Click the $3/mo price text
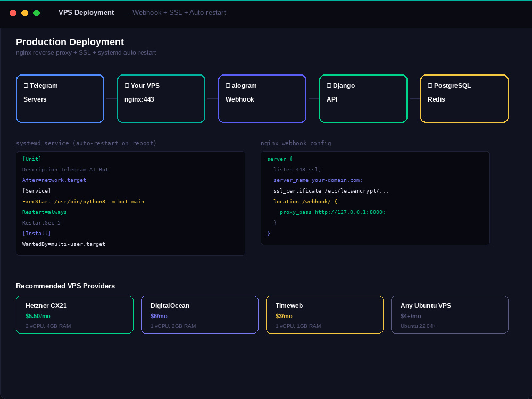 pos(284,316)
